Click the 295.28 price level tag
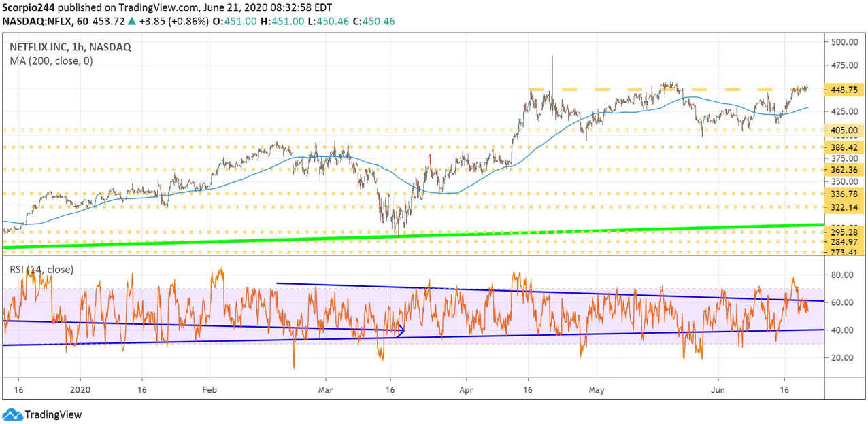 [843, 232]
